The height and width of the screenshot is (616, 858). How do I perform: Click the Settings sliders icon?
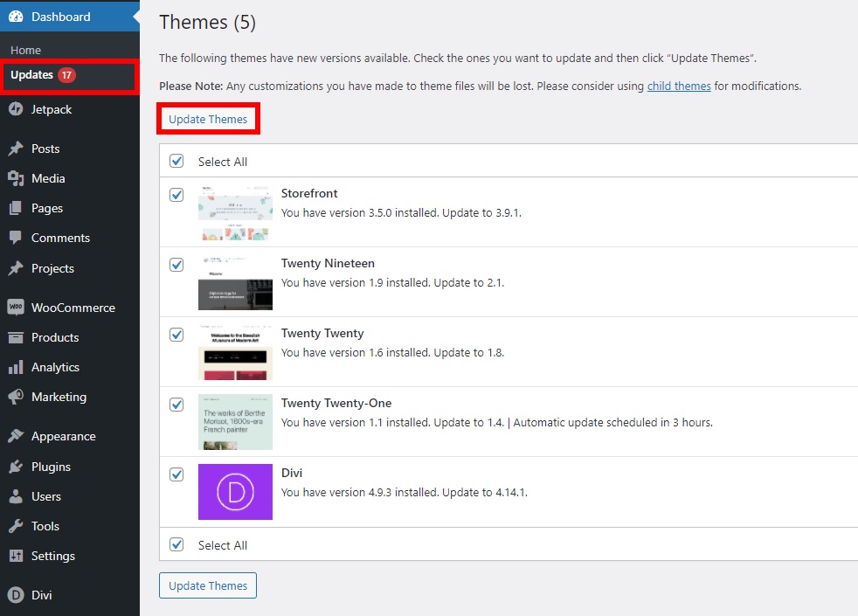click(x=16, y=556)
